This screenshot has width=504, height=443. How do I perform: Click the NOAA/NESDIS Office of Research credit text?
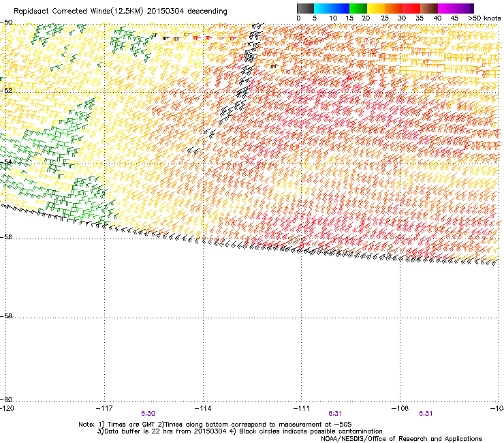coord(401,439)
